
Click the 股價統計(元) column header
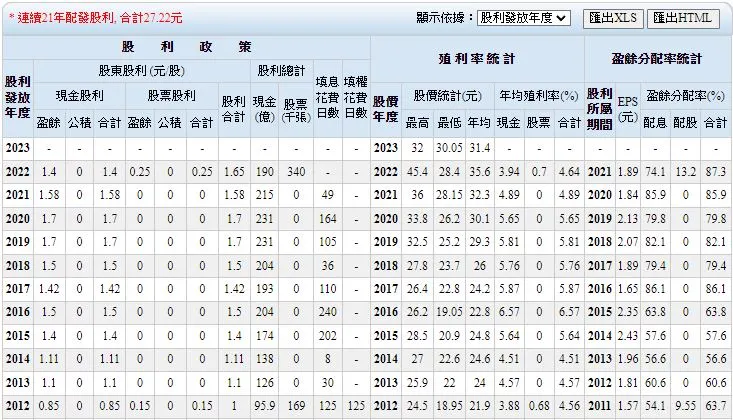[447, 96]
